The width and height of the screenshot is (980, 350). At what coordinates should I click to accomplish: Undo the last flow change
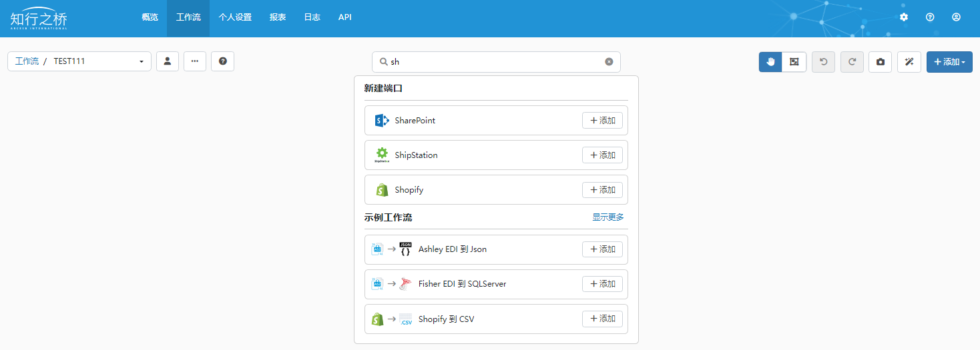click(x=823, y=62)
